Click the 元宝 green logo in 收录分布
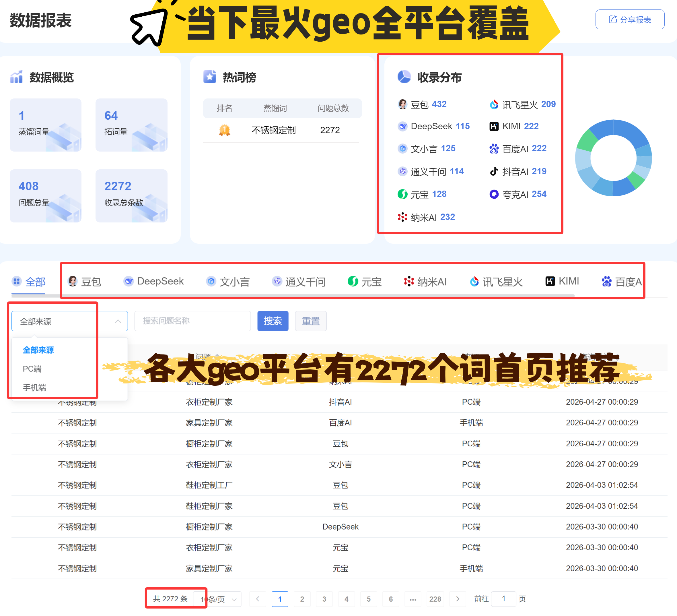The width and height of the screenshot is (677, 616). click(x=402, y=194)
